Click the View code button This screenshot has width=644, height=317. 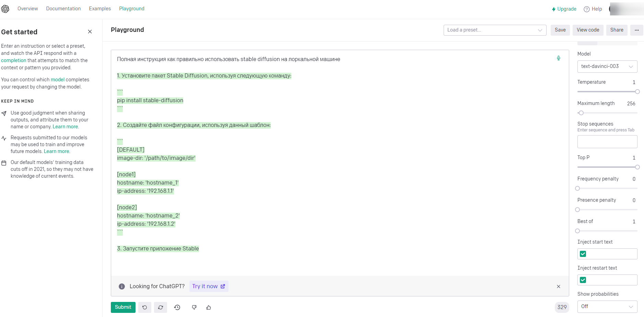tap(588, 30)
